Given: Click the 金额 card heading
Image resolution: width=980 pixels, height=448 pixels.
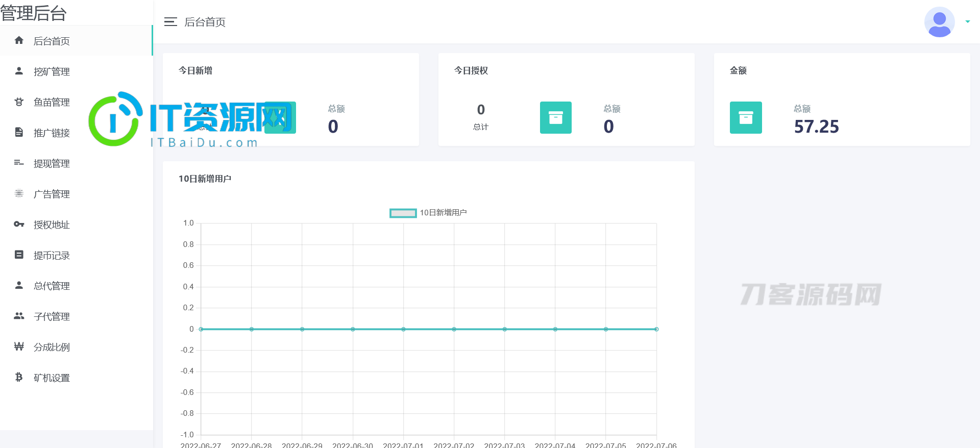Looking at the screenshot, I should [x=738, y=70].
